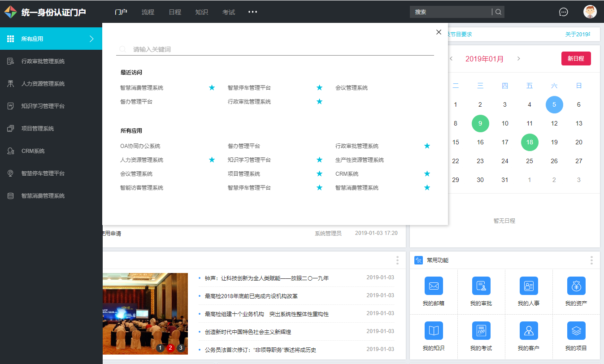Click the 项目管理系统 sidebar icon
Viewport: 604px width, 364px height.
11,129
